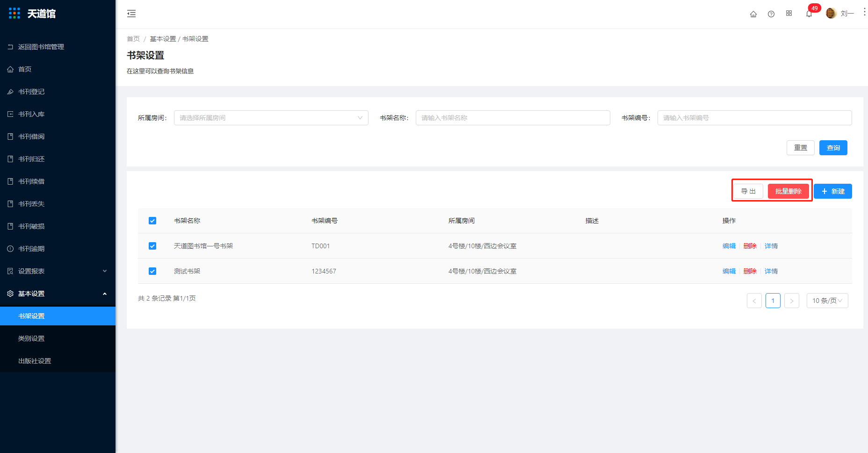Click 详情 for 测试书架

tap(771, 271)
